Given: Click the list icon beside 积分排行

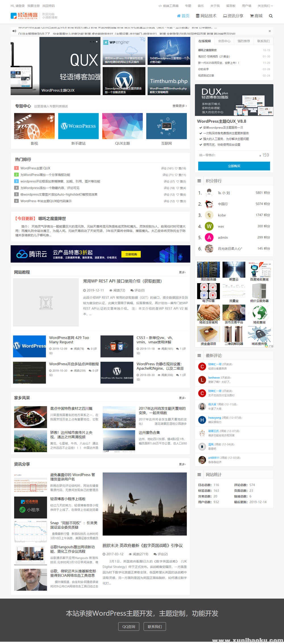Looking at the screenshot, I should pos(199,181).
